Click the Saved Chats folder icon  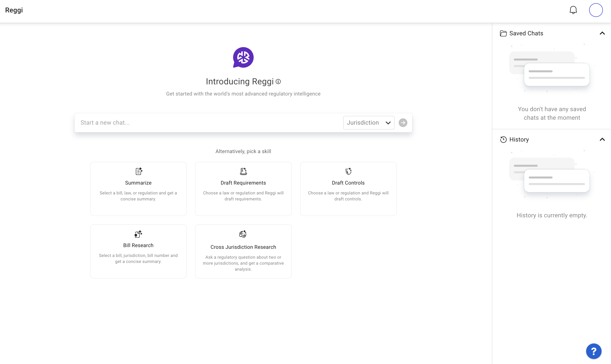[x=503, y=33]
